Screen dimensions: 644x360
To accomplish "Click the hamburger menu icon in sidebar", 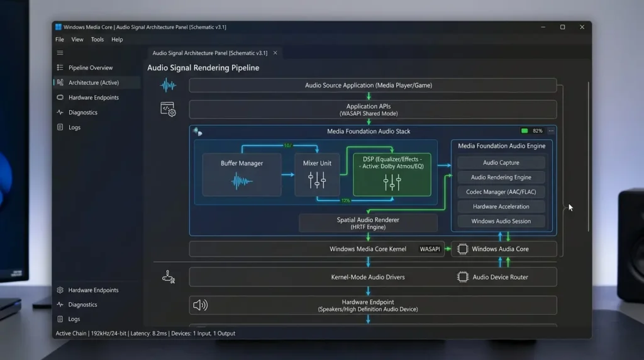I will click(60, 53).
